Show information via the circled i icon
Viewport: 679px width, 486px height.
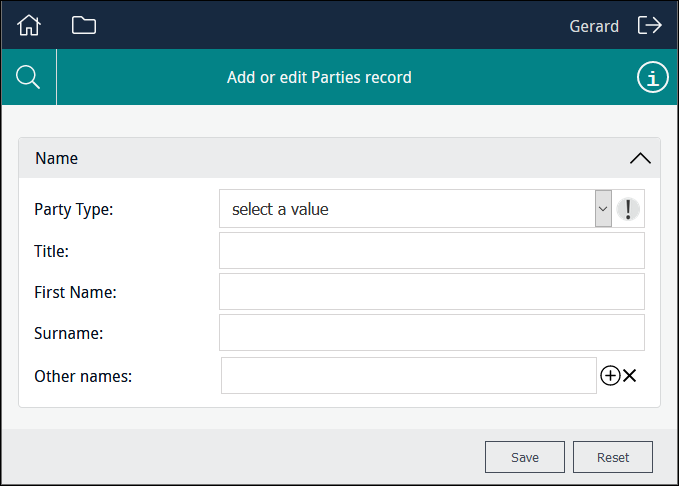click(x=652, y=77)
